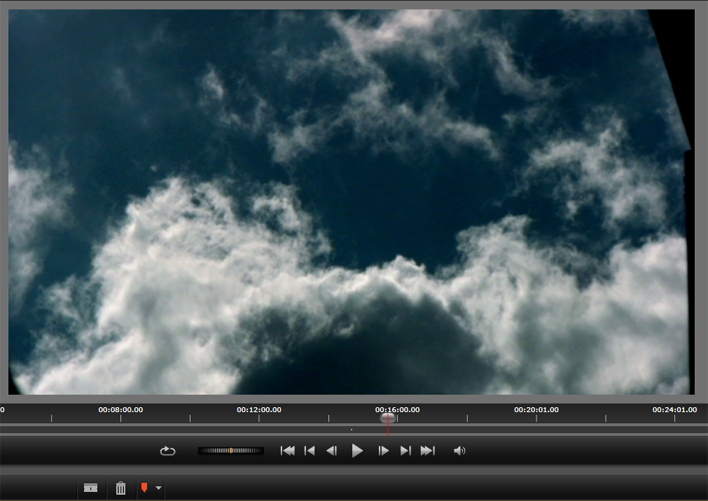Jump to the start of the clip
The image size is (708, 501).
[x=288, y=450]
